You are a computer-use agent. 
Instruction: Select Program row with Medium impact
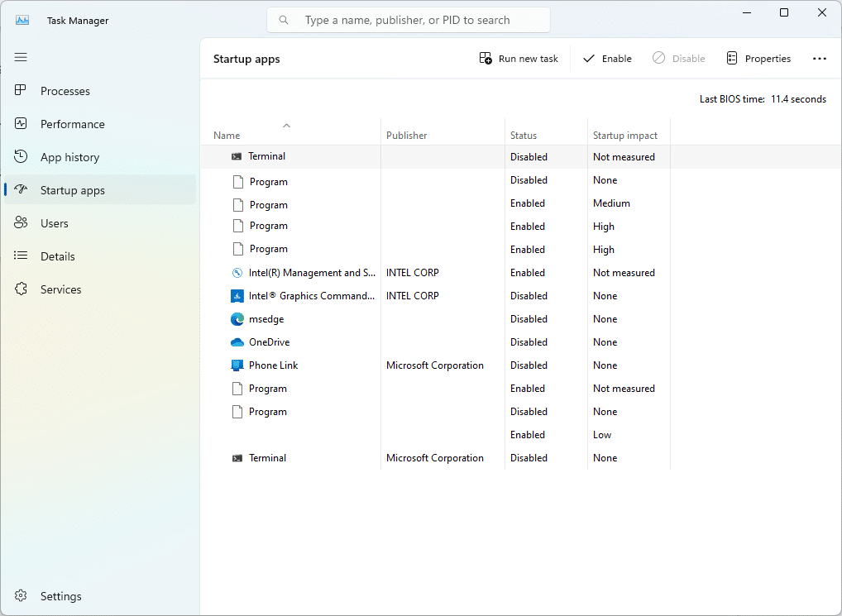pyautogui.click(x=436, y=203)
